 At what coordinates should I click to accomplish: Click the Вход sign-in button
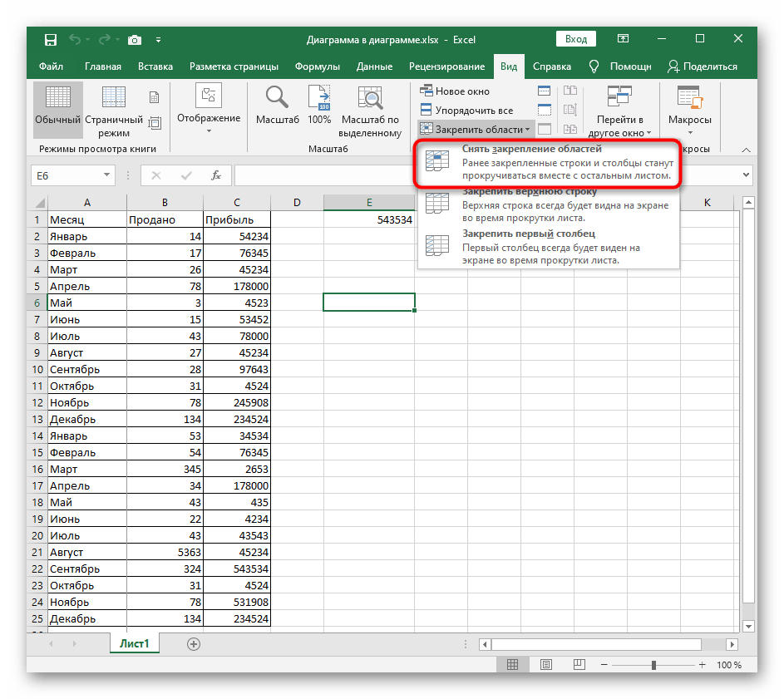(575, 39)
